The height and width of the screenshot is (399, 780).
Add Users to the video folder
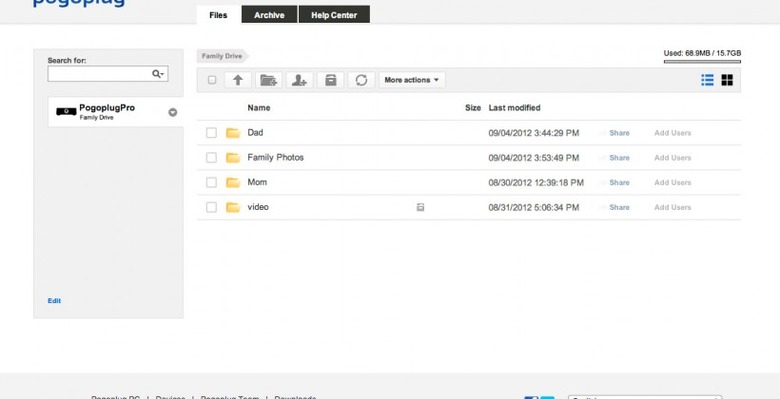tap(673, 207)
